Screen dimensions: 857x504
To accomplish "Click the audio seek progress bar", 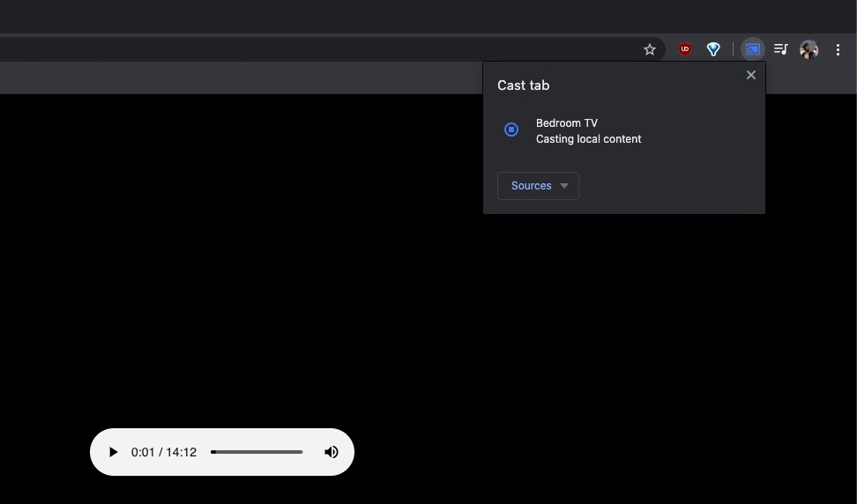I will click(257, 452).
